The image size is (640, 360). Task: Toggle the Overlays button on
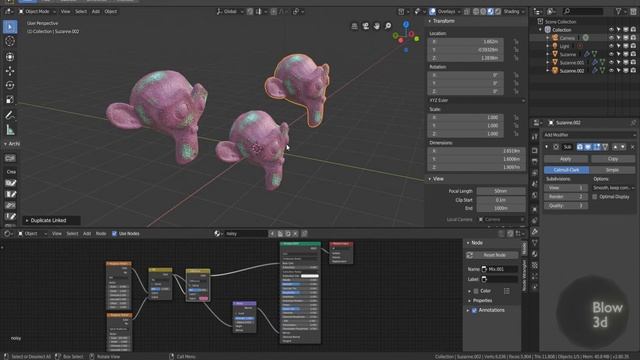coord(432,11)
